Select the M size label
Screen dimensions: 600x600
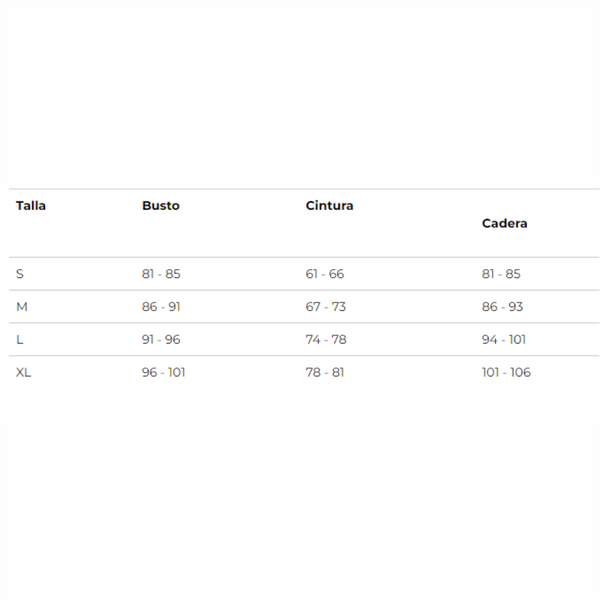click(21, 307)
